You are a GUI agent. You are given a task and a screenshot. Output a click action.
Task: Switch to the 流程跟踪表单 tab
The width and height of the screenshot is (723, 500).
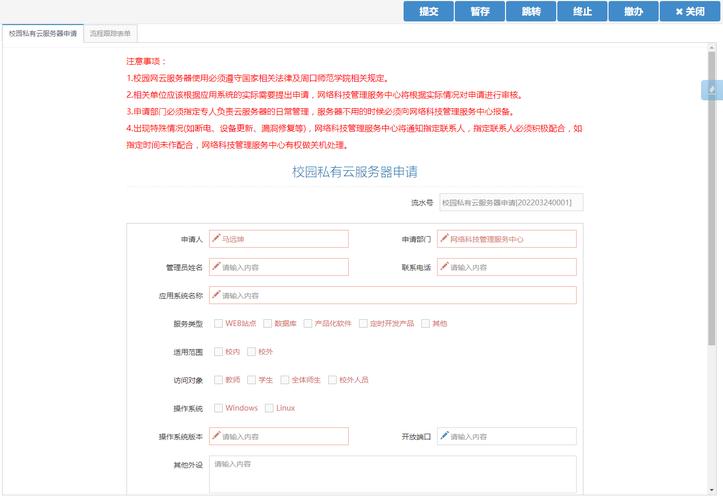coord(110,33)
